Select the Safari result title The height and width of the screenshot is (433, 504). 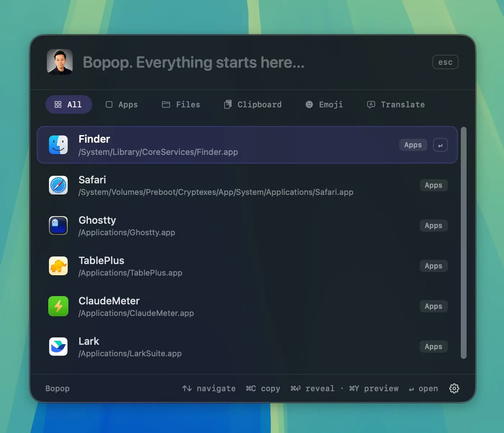92,180
